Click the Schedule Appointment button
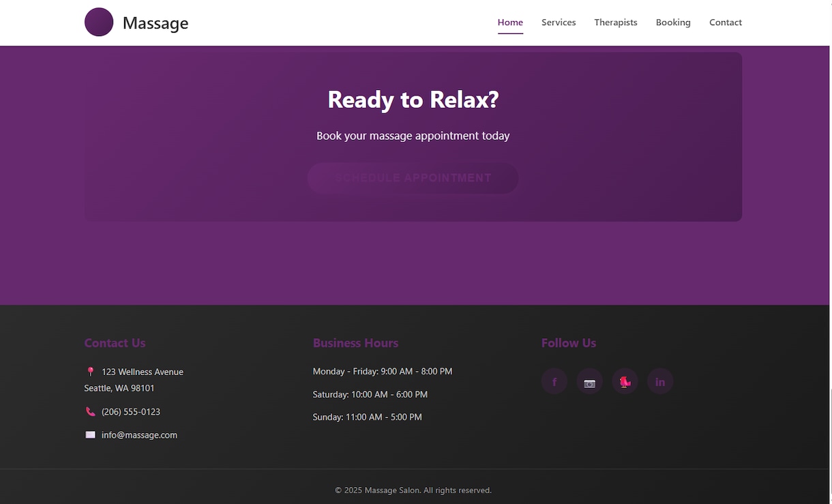832x504 pixels. point(413,178)
